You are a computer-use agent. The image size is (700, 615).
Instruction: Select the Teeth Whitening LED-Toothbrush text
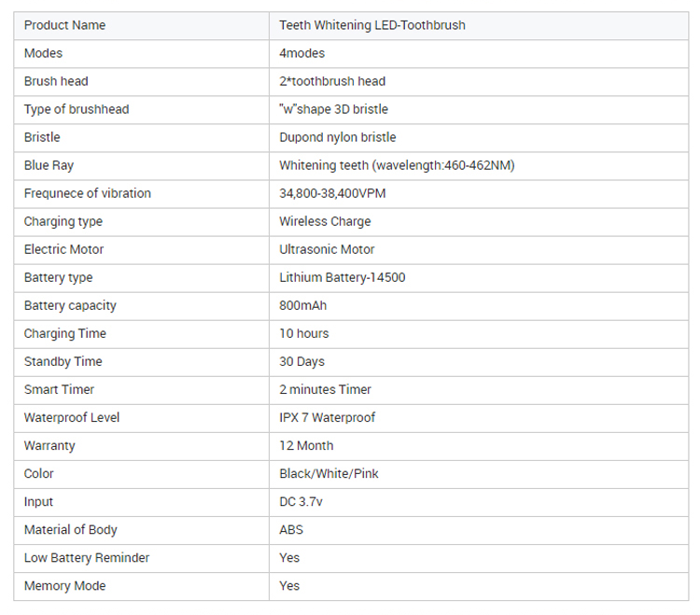(372, 25)
